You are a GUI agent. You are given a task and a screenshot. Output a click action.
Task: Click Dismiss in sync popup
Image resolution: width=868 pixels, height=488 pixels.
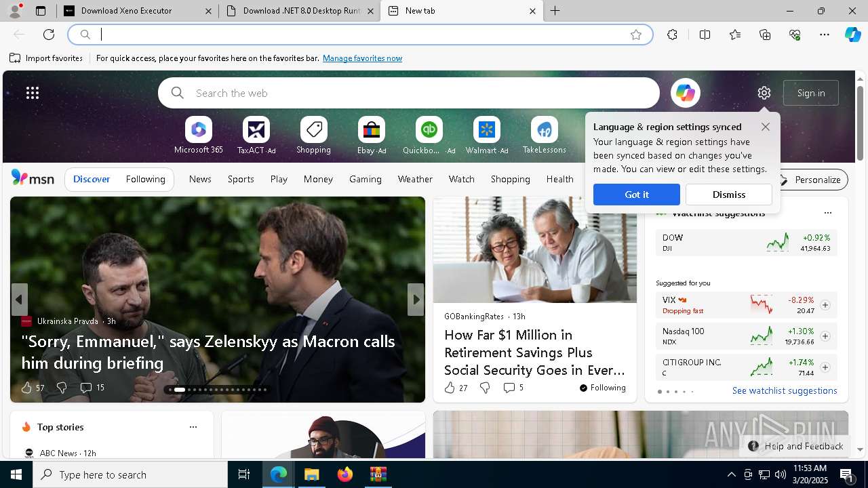[729, 195]
